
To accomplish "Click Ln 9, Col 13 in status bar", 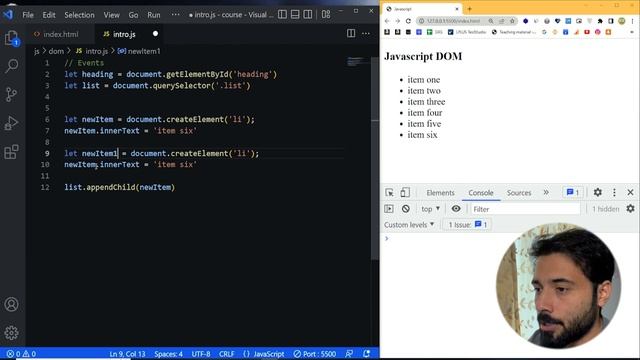I will tap(127, 354).
